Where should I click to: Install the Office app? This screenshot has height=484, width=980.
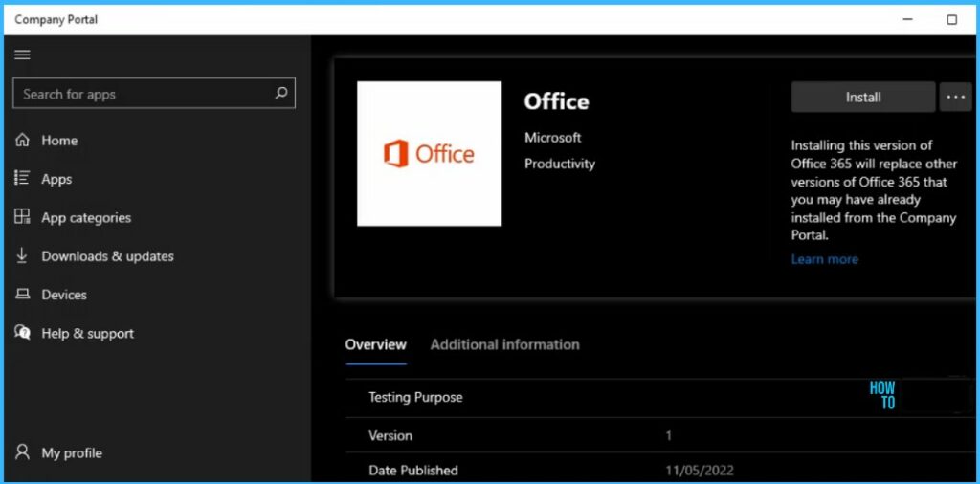pos(863,97)
